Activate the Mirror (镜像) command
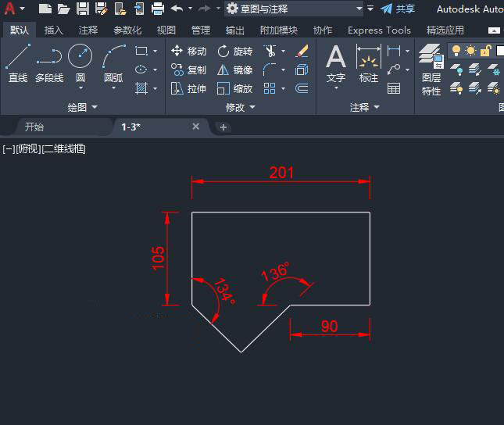504x425 pixels. tap(235, 70)
